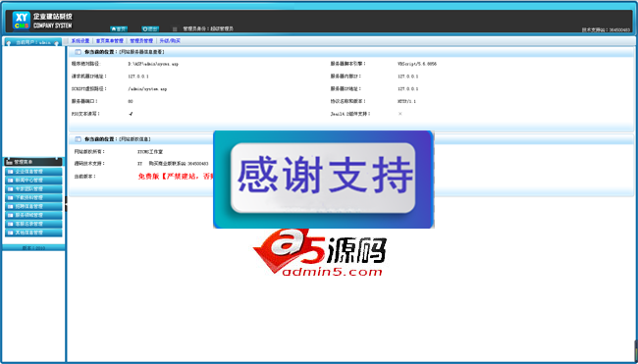This screenshot has width=638, height=364.
Task: Open the 管理员管理 tab
Action: click(141, 41)
